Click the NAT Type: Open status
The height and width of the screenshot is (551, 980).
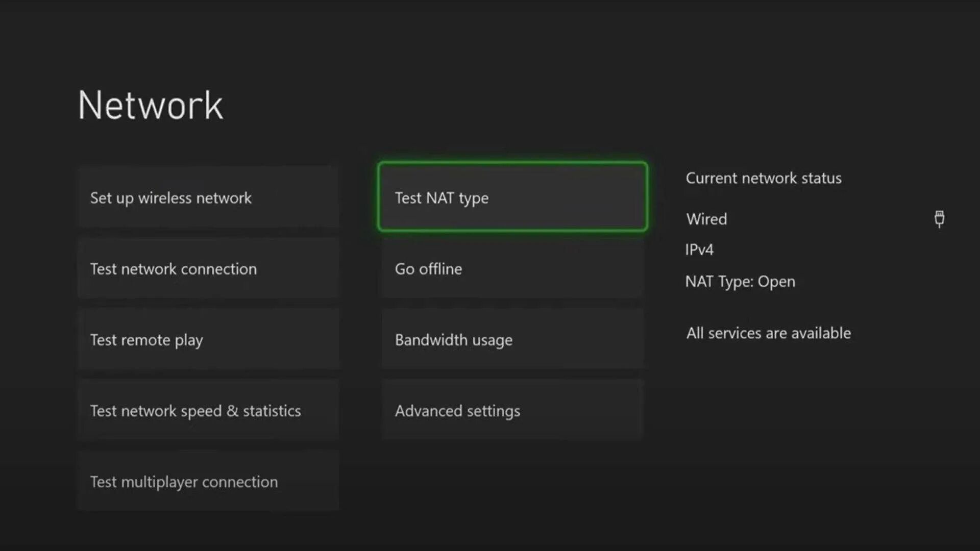[x=740, y=282]
